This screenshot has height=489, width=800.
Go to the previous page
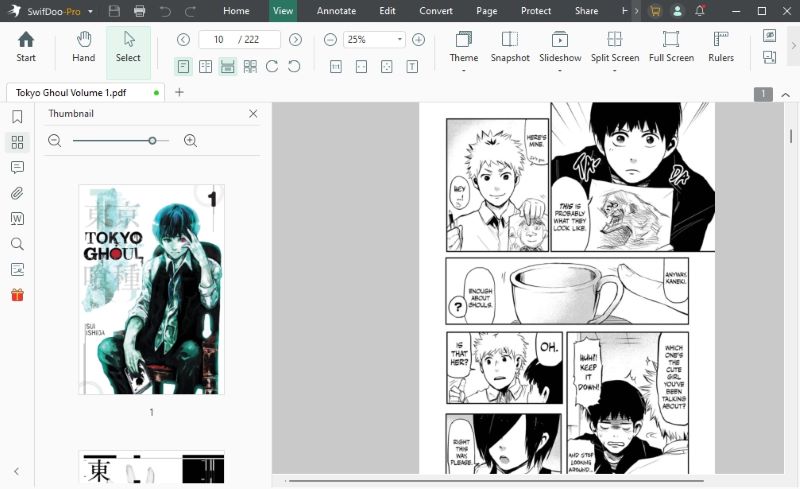tap(183, 39)
